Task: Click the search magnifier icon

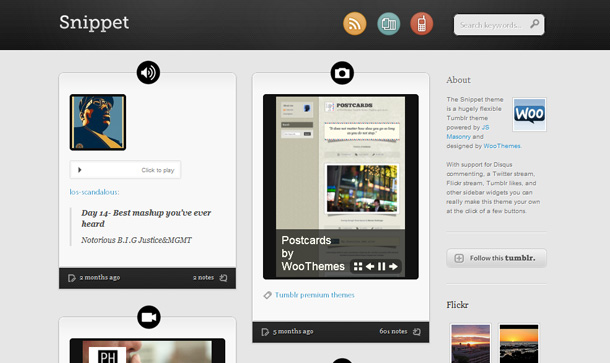Action: (535, 24)
